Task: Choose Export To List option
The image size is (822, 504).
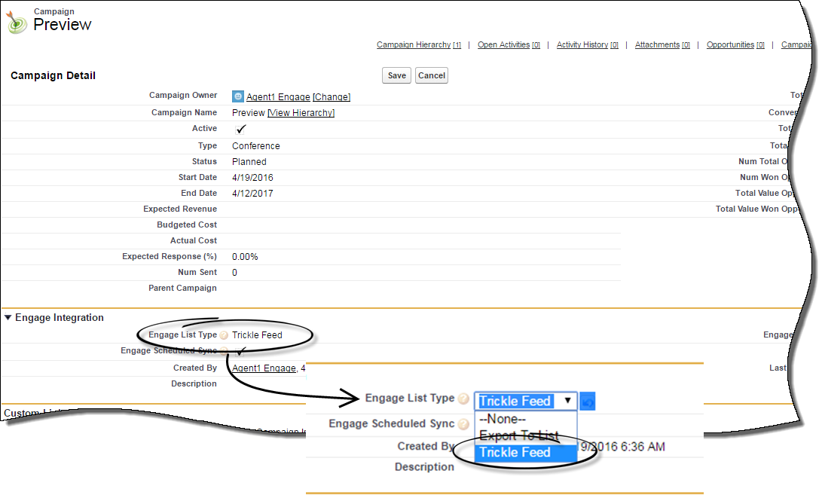Action: [x=518, y=435]
